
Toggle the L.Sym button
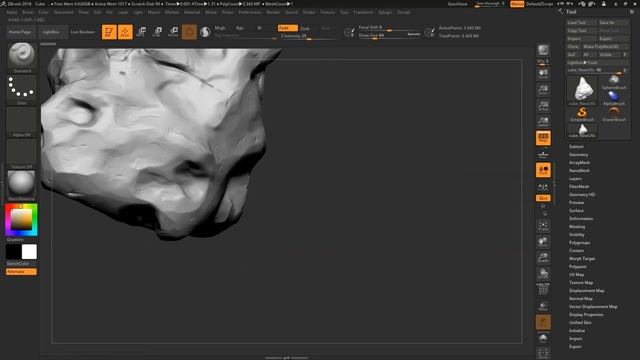click(x=543, y=186)
